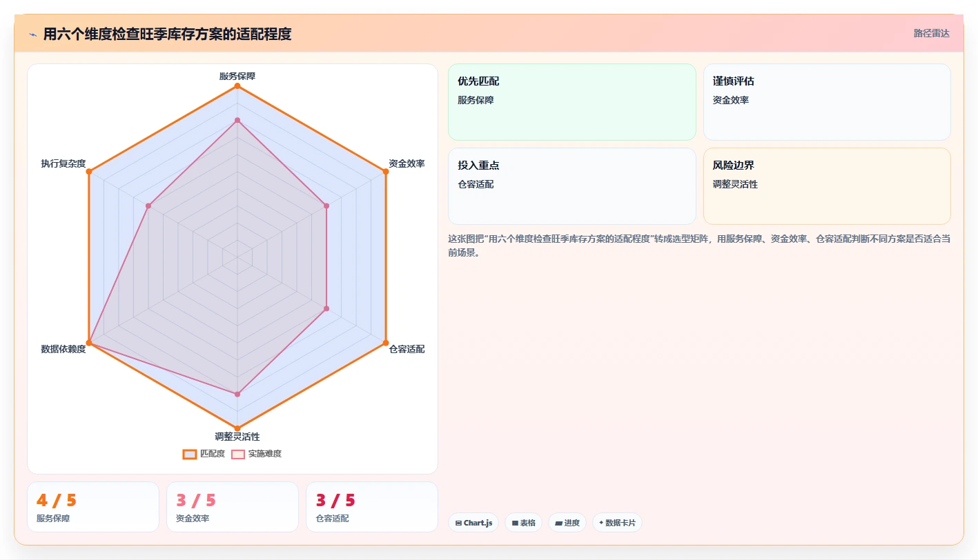This screenshot has width=978, height=560.
Task: Click the 3 / 5 仓容适配 score card
Action: (x=372, y=507)
